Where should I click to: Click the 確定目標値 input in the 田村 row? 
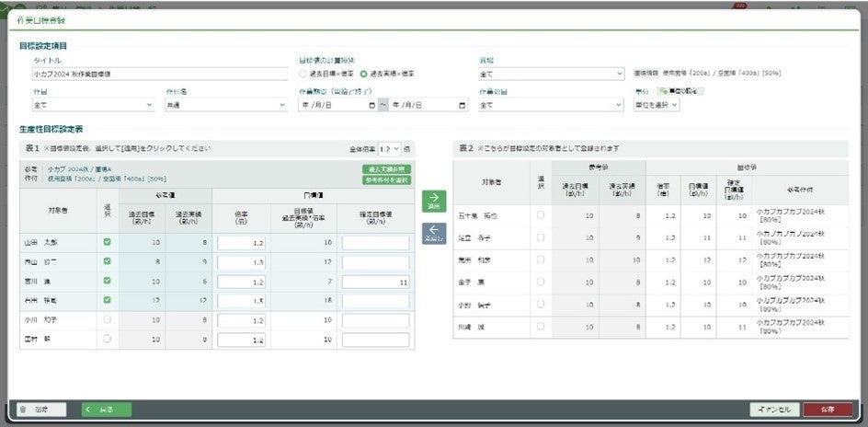click(375, 340)
